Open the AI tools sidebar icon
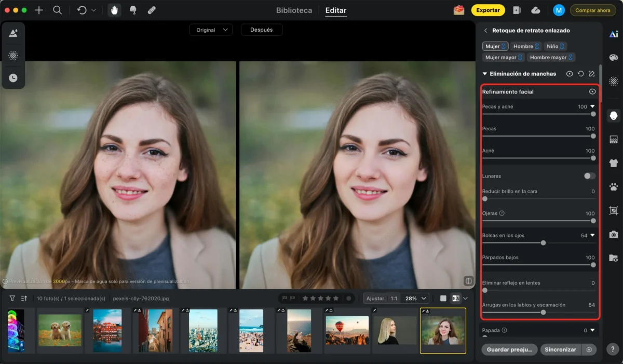Image resolution: width=623 pixels, height=364 pixels. tap(614, 34)
